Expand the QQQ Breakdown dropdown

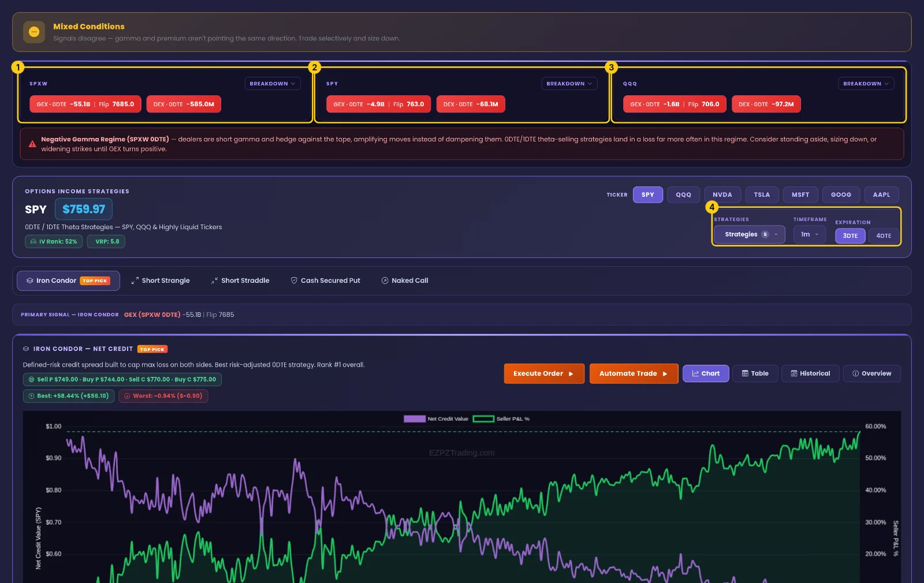click(x=866, y=84)
